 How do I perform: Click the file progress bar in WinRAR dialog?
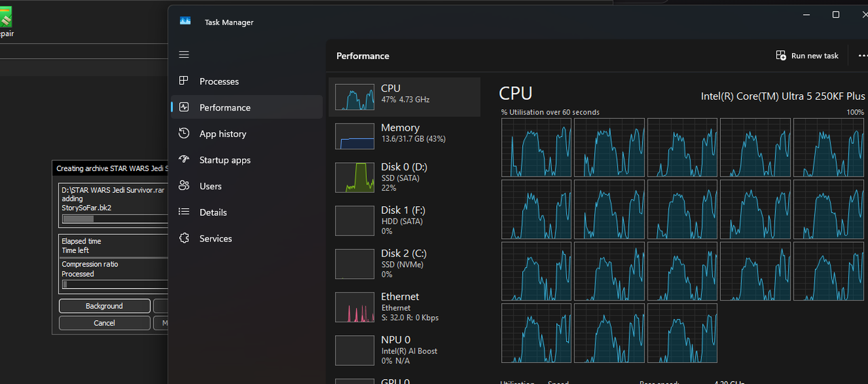(x=115, y=219)
